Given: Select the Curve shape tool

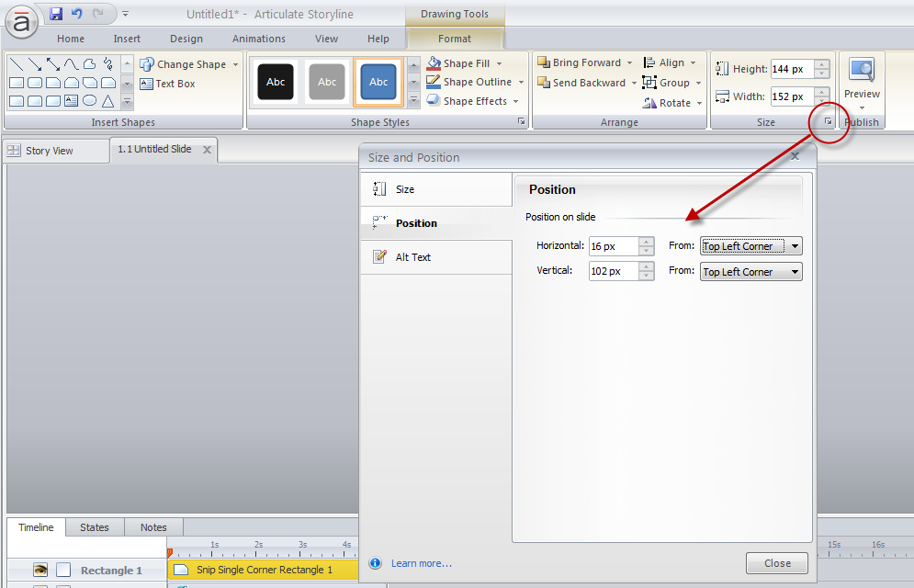Looking at the screenshot, I should [71, 64].
